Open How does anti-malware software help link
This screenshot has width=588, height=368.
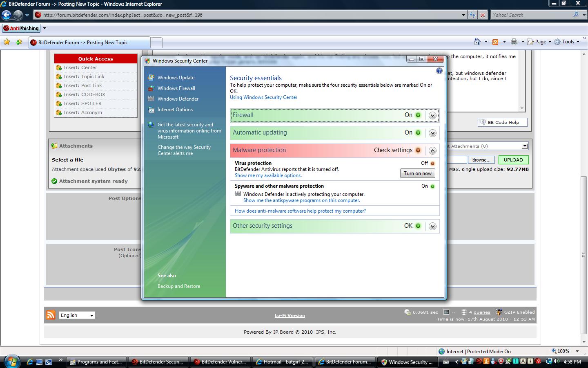click(x=300, y=211)
